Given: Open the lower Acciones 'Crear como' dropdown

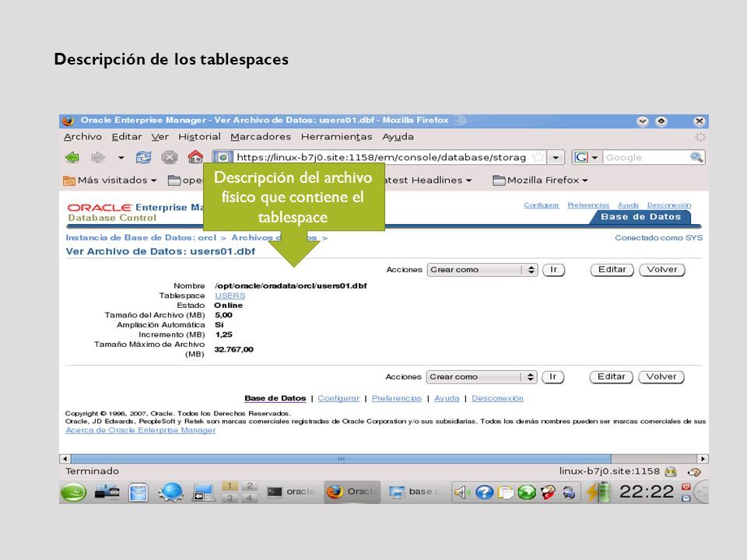Looking at the screenshot, I should coord(481,376).
